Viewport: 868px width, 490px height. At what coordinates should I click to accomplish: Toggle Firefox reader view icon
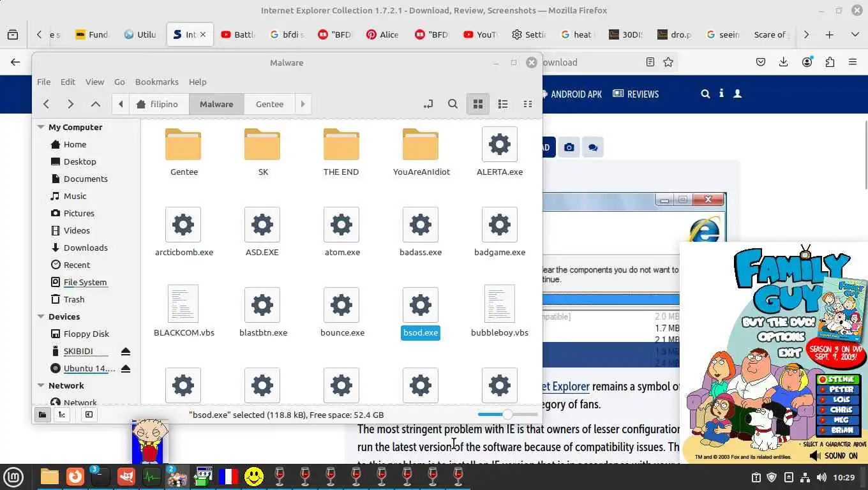(x=650, y=62)
